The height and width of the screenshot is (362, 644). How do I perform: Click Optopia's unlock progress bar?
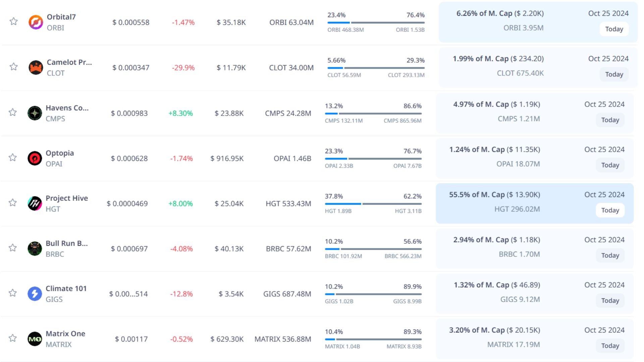click(x=373, y=159)
